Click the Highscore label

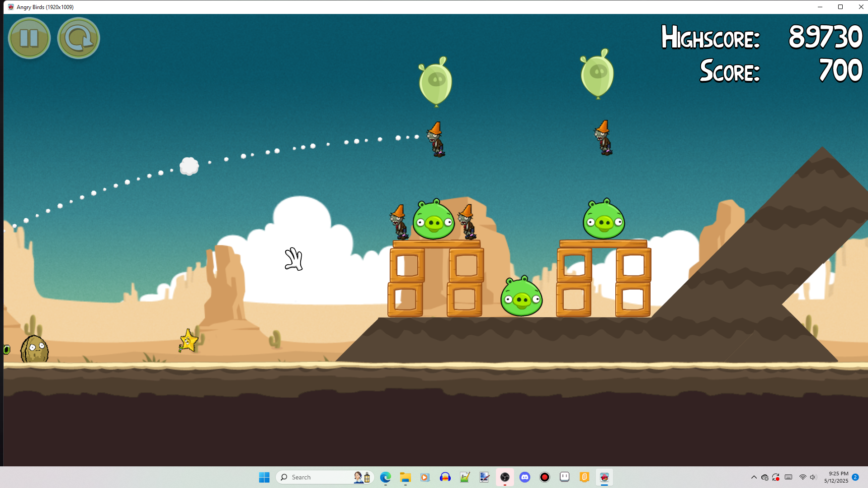(x=710, y=37)
